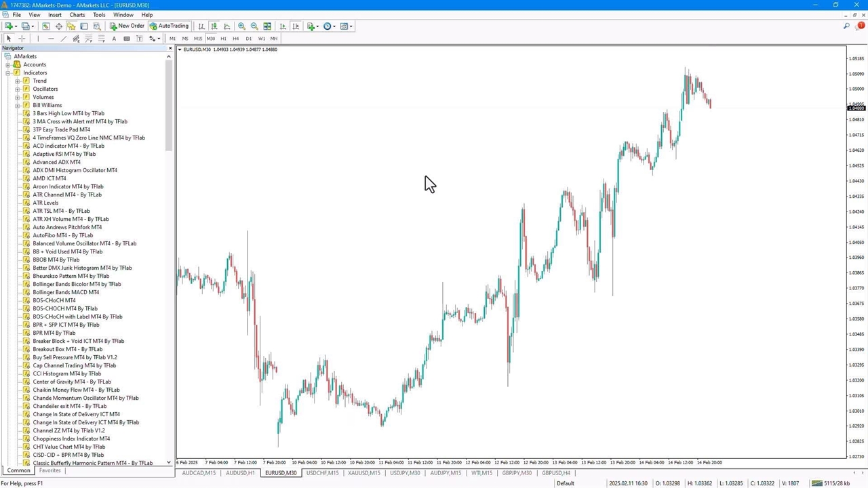
Task: Switch chart to Candlesticks display mode
Action: (x=214, y=26)
